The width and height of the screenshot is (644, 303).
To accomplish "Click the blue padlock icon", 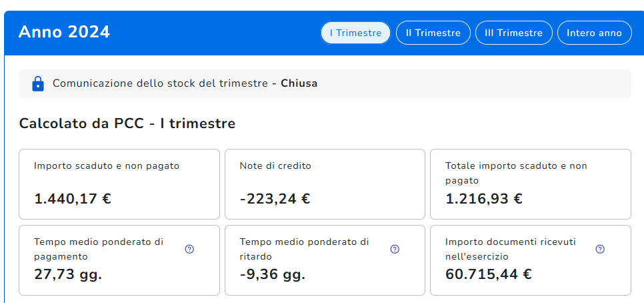I will point(38,84).
